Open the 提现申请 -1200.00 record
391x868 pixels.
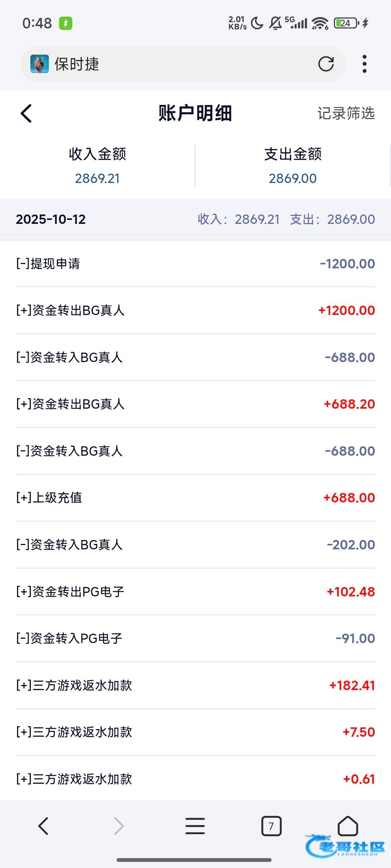(195, 264)
